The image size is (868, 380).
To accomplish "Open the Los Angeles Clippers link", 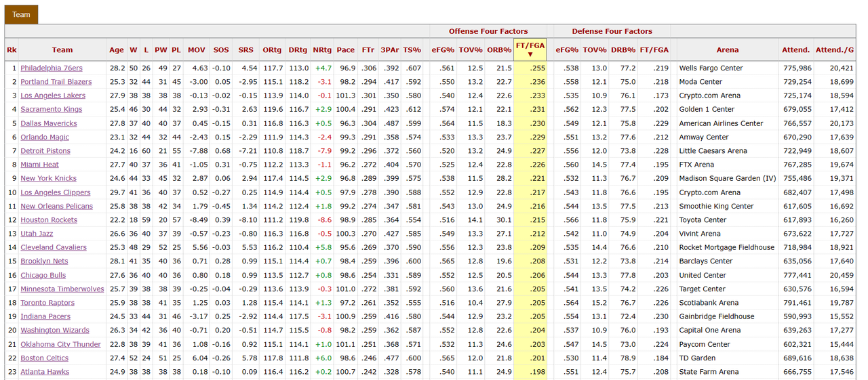I will tap(56, 192).
